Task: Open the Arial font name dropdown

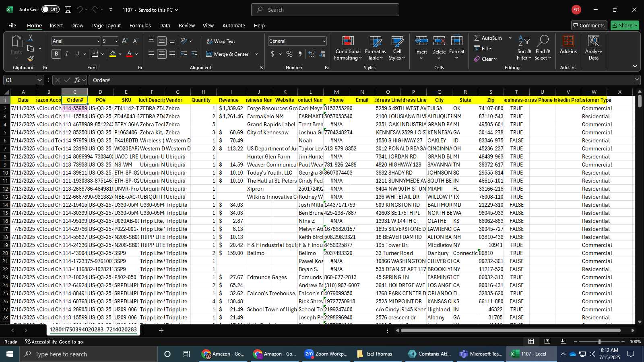Action: (98, 41)
